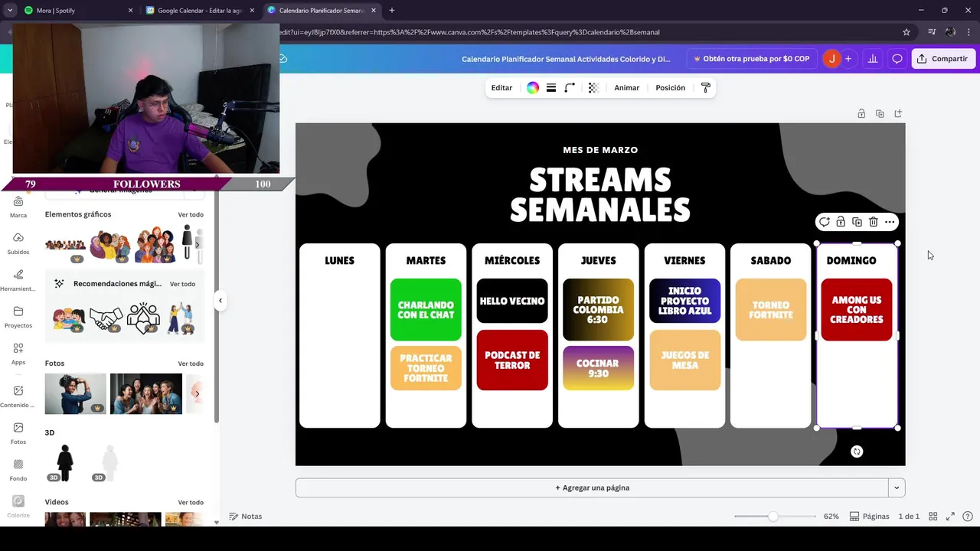Click the STREAMS SEMANALES title text
Screen dimensions: 980x551
(600, 194)
